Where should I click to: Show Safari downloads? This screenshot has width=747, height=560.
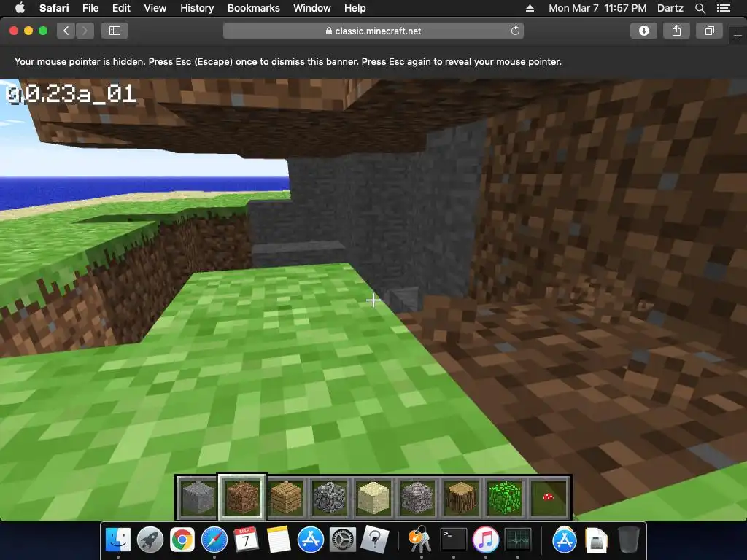click(x=643, y=31)
